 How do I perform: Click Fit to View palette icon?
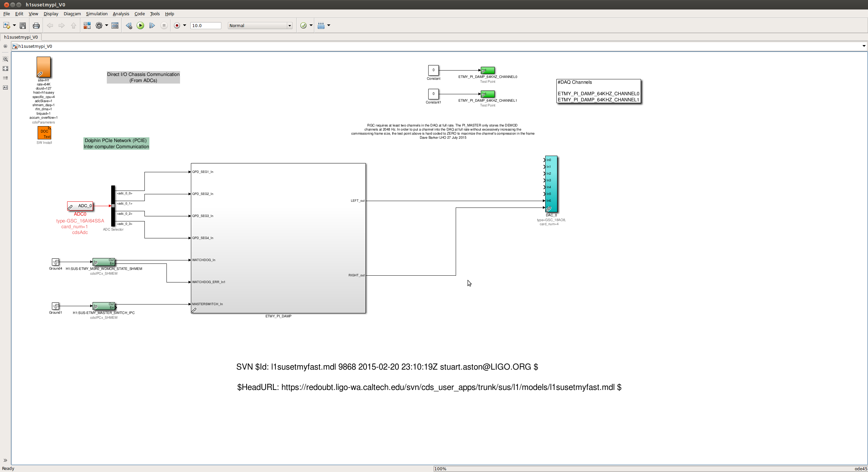5,68
